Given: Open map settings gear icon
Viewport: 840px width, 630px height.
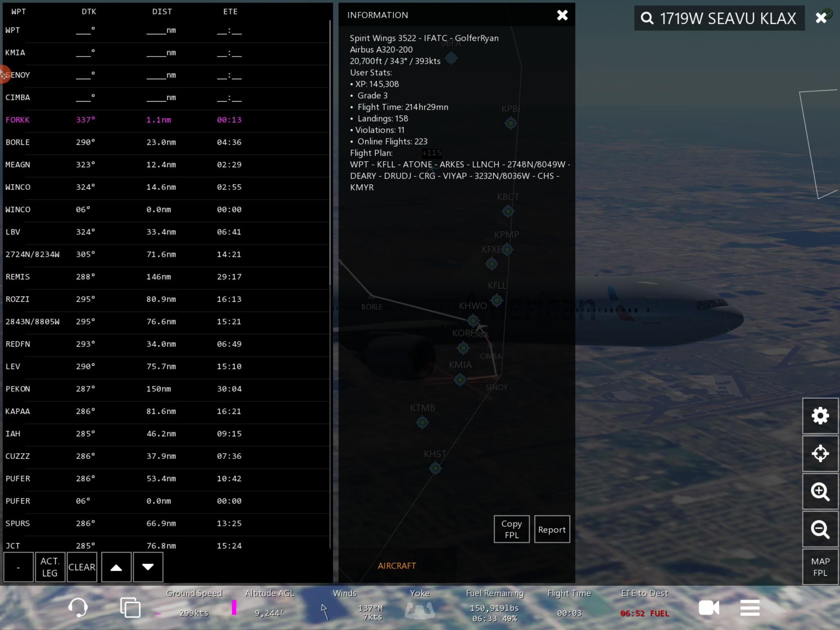Looking at the screenshot, I should (820, 416).
